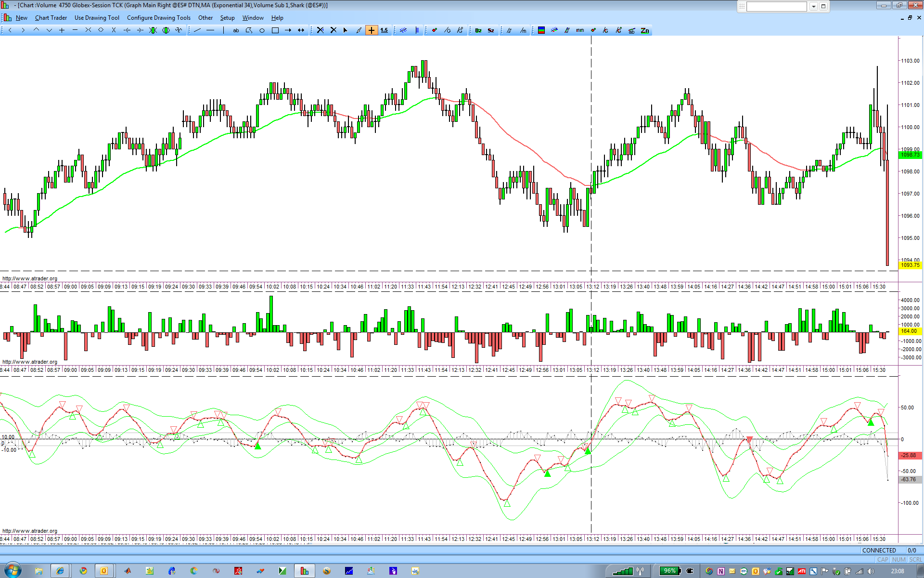Viewport: 924px width, 578px height.
Task: Click the -25.88 red indicator value
Action: pos(909,455)
